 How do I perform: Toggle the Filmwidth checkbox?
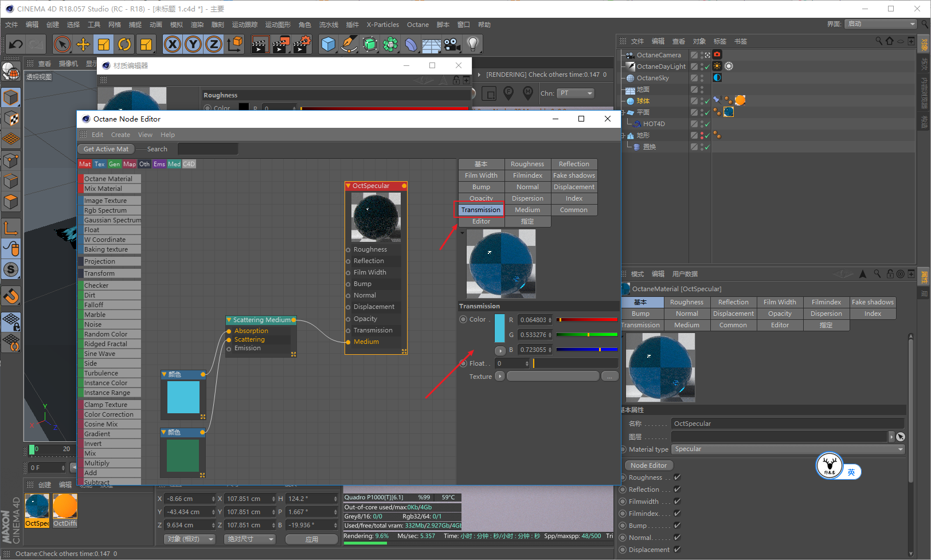[677, 501]
